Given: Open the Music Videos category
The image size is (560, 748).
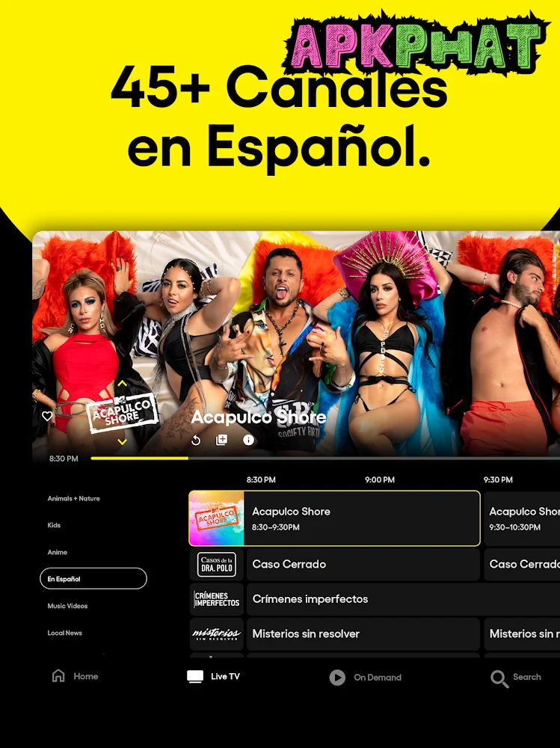Looking at the screenshot, I should (x=67, y=606).
